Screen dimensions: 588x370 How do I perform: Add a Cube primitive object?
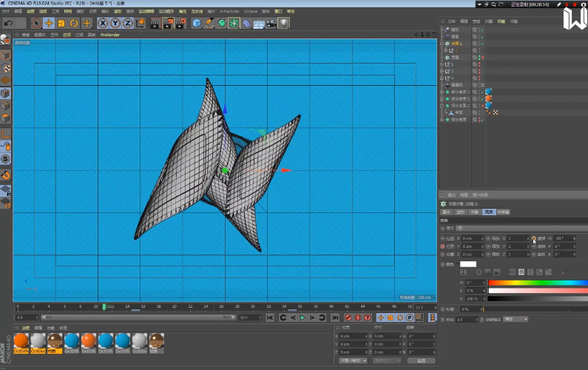tap(197, 23)
